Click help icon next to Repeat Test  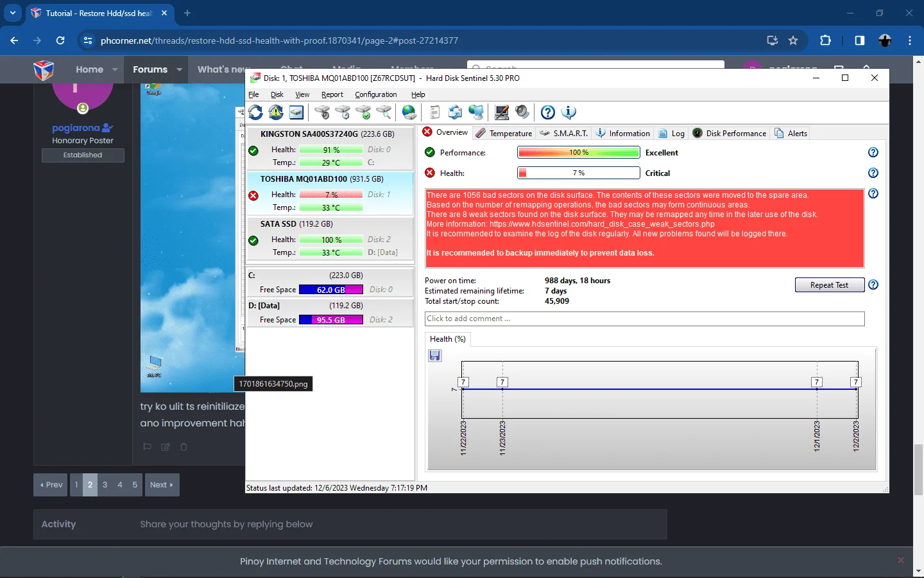click(873, 285)
